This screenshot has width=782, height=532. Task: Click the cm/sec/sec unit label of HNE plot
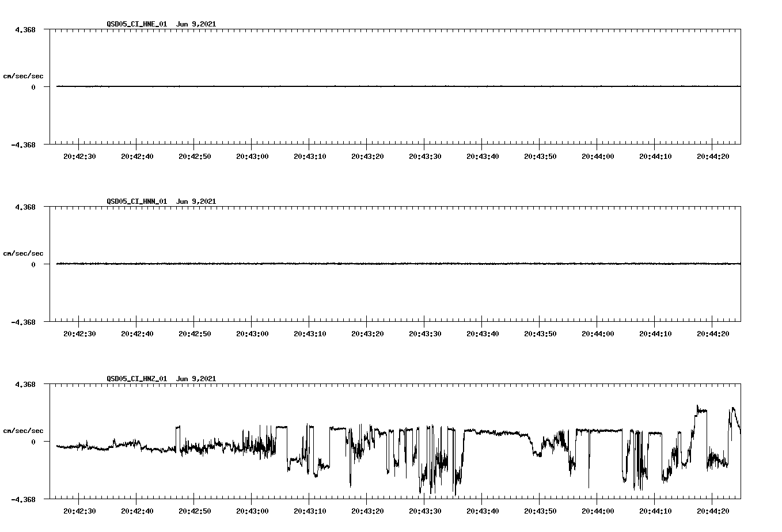point(24,76)
